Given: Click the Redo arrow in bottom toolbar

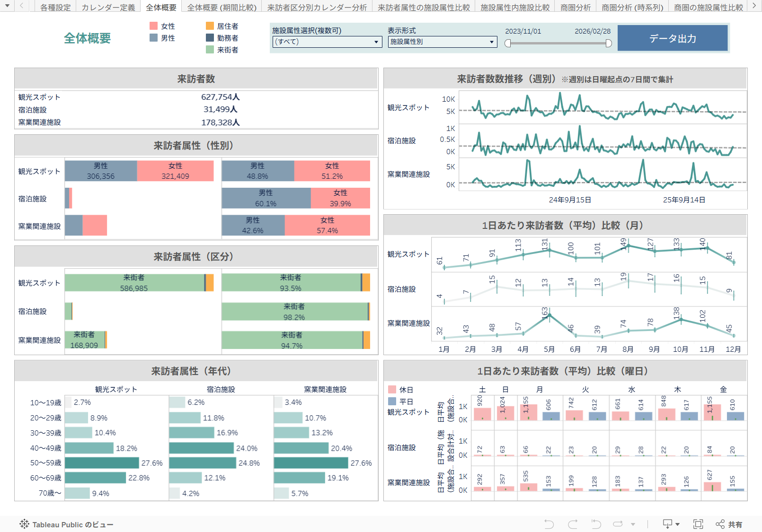Looking at the screenshot, I should pyautogui.click(x=573, y=524).
